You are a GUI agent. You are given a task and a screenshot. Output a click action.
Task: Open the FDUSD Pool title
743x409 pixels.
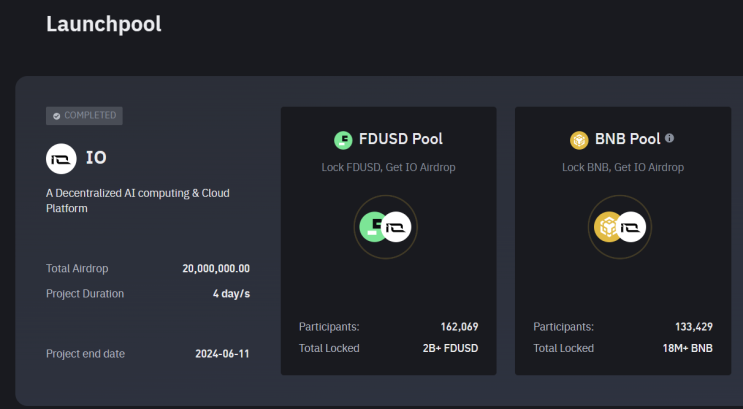400,139
